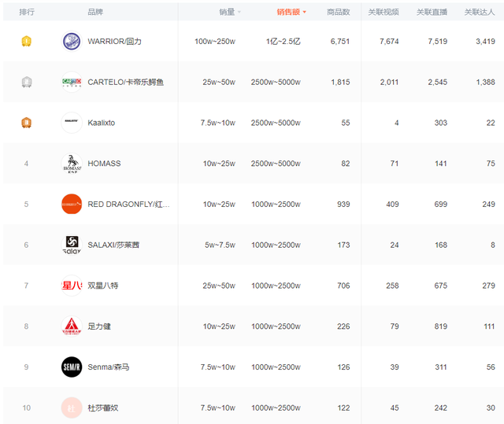Click 双星八特 related livestreams 675
The image size is (504, 424).
pyautogui.click(x=441, y=286)
